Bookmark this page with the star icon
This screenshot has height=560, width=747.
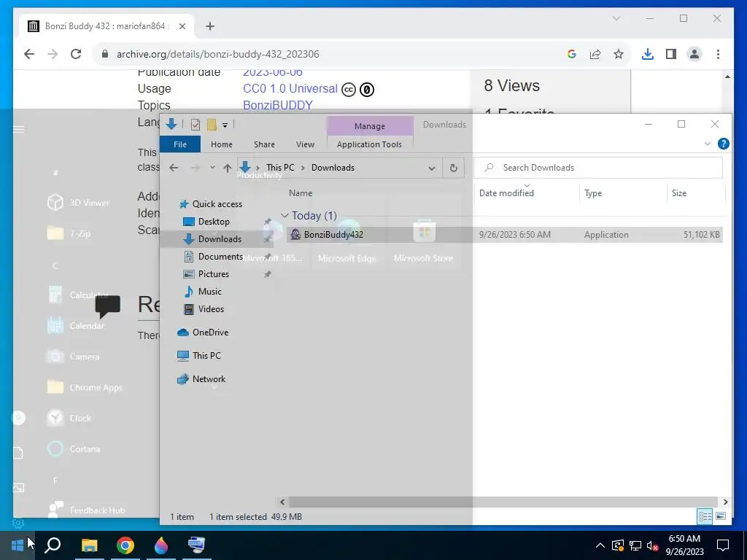point(619,54)
